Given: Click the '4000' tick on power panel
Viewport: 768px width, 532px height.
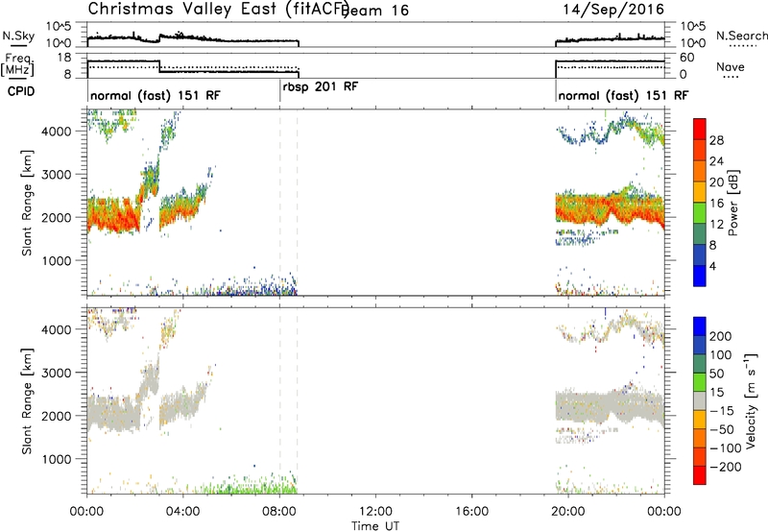Looking at the screenshot, I should pyautogui.click(x=57, y=132).
